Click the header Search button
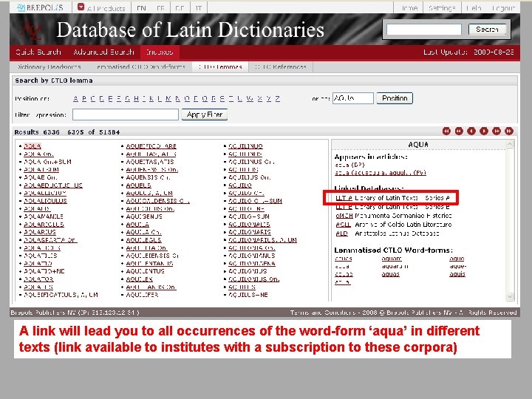Image resolution: width=532 pixels, height=399 pixels. 487,30
